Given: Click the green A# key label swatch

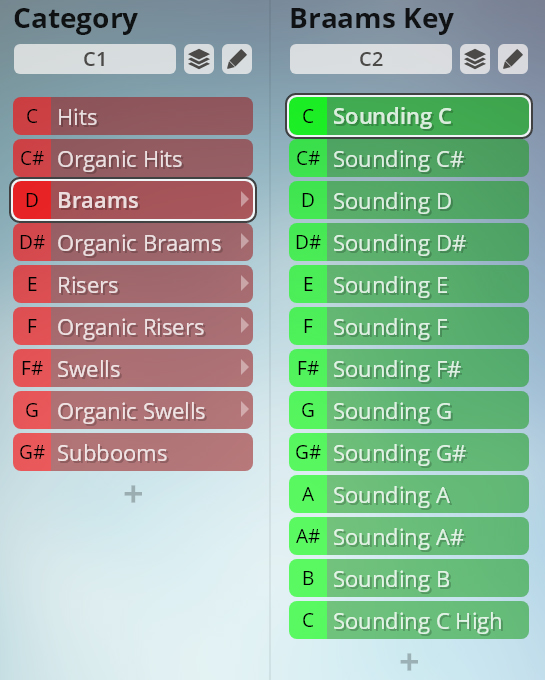Looking at the screenshot, I should (308, 536).
